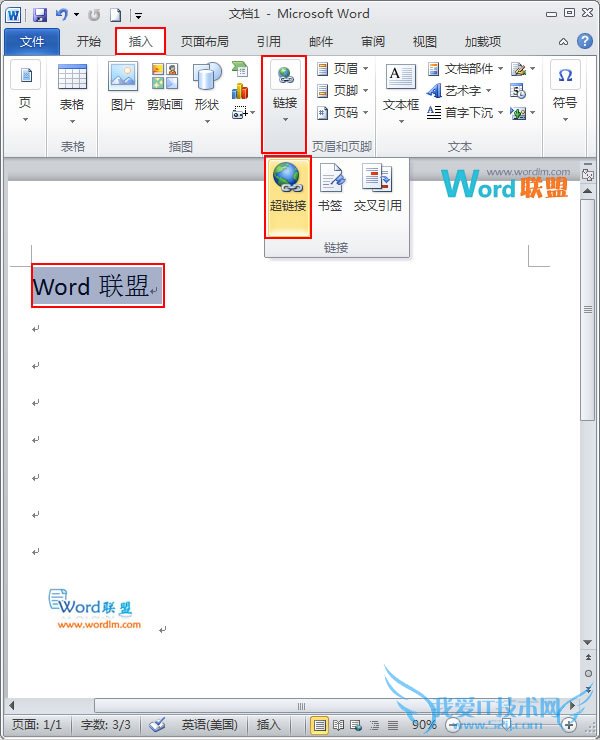The height and width of the screenshot is (740, 600).
Task: Minimize the ribbon with the caret icon
Action: (563, 42)
